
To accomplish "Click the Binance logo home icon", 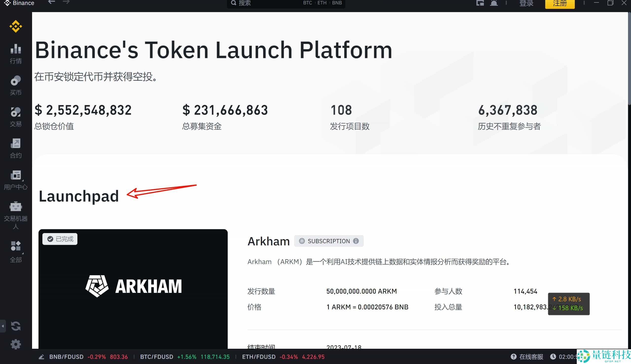I will (x=16, y=26).
